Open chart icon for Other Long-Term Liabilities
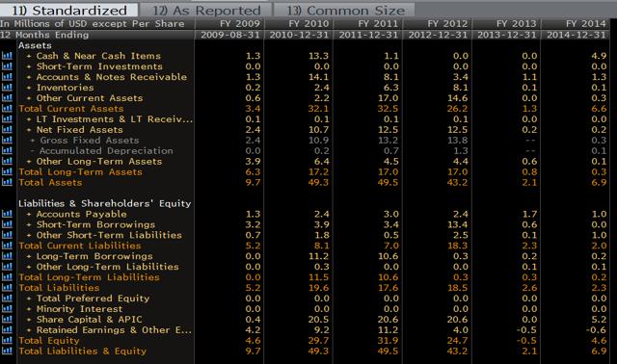 tap(7, 267)
